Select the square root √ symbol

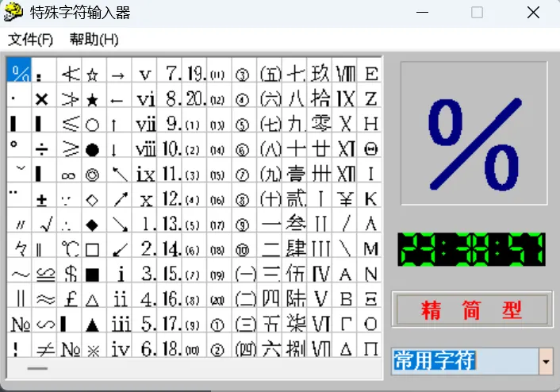44,220
